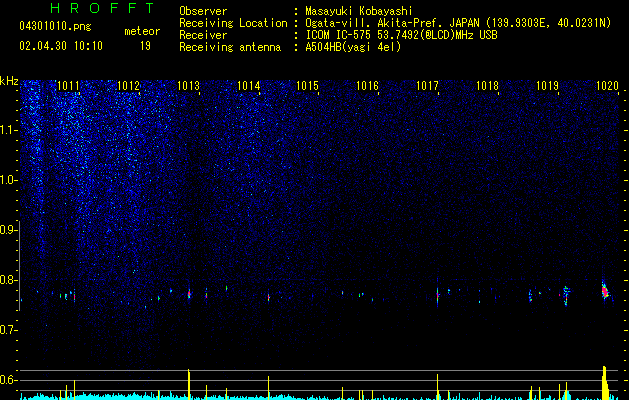The width and height of the screenshot is (629, 400).
Task: Click the Observer label
Action: 203,11
